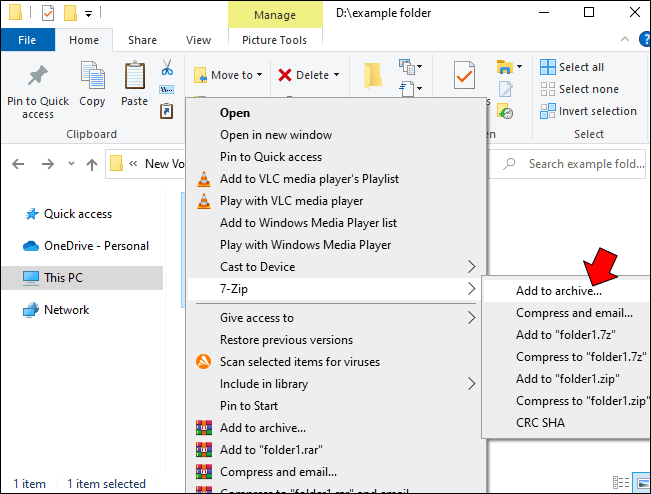
Task: Expand the Cast to Device submenu
Action: [336, 267]
